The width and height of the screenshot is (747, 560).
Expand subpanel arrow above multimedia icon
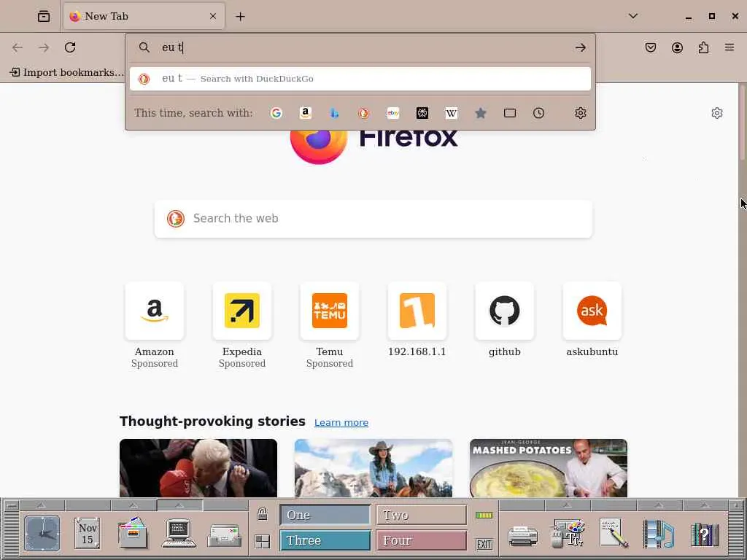click(659, 505)
